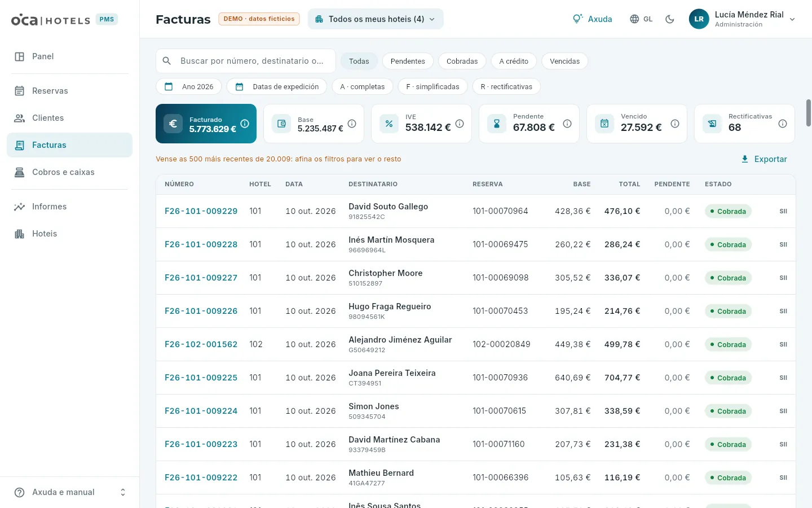Open the Datas de expedición date picker
The height and width of the screenshot is (508, 812).
click(x=277, y=86)
